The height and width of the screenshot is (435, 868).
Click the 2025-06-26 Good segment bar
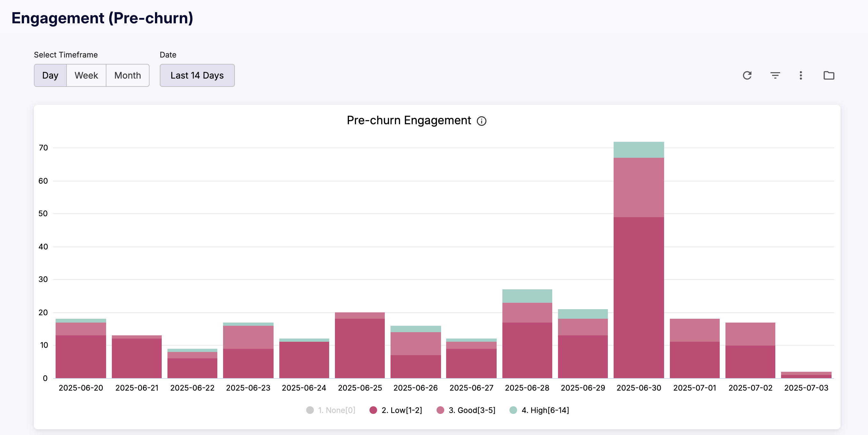[415, 343]
